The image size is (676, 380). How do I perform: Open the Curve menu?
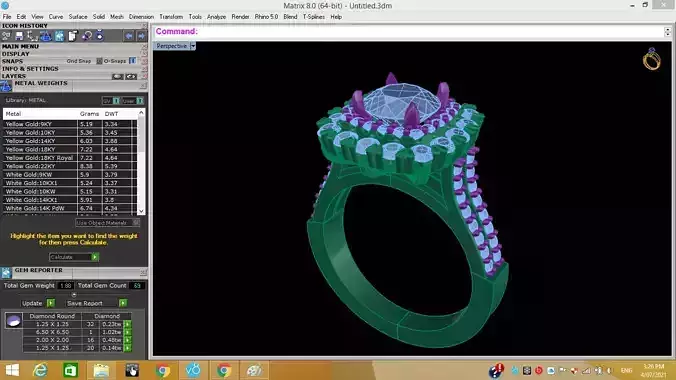[x=56, y=17]
